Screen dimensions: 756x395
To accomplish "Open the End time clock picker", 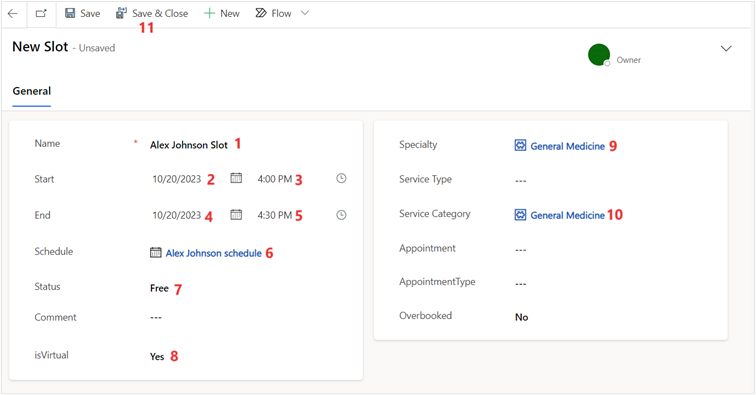I will pos(341,215).
